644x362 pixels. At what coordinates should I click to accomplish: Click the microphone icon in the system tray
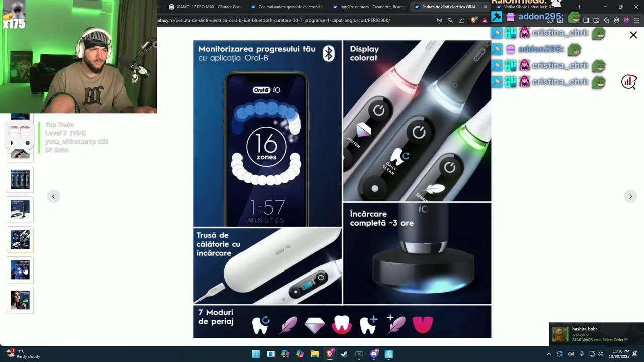tap(582, 354)
